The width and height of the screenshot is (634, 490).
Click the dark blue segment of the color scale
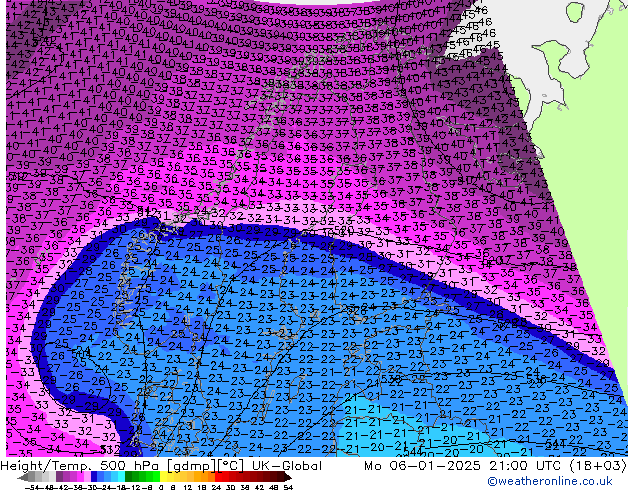pyautogui.click(x=94, y=477)
